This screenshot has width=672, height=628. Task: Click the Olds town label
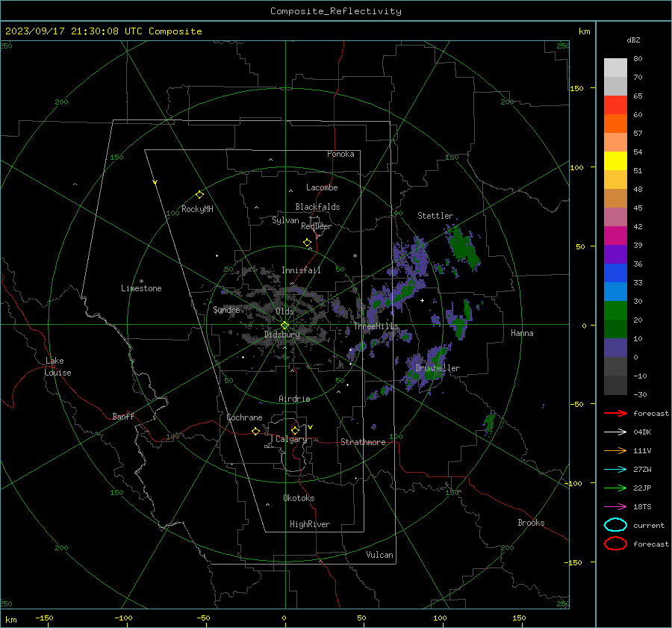[284, 311]
